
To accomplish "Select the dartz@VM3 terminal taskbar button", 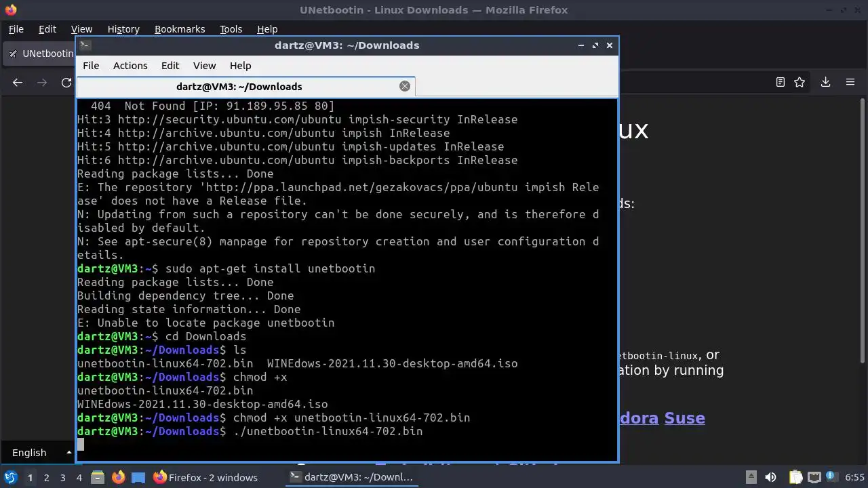I will [351, 477].
